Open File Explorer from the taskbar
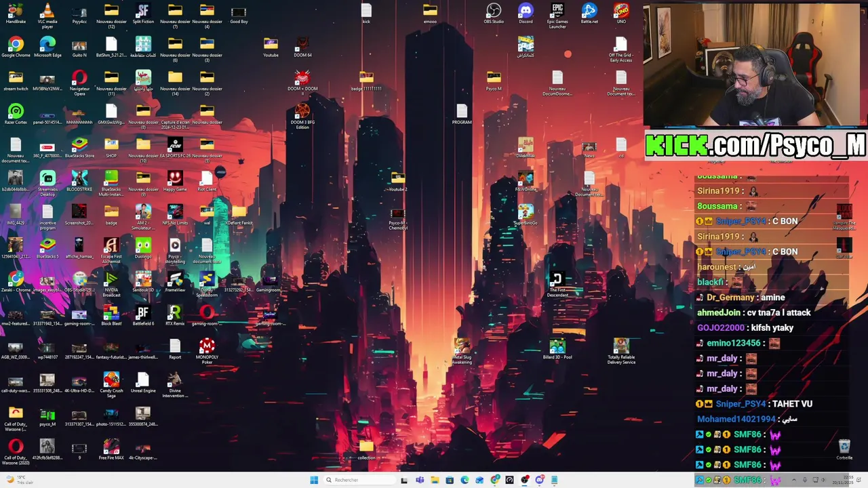The height and width of the screenshot is (488, 868). (x=435, y=480)
